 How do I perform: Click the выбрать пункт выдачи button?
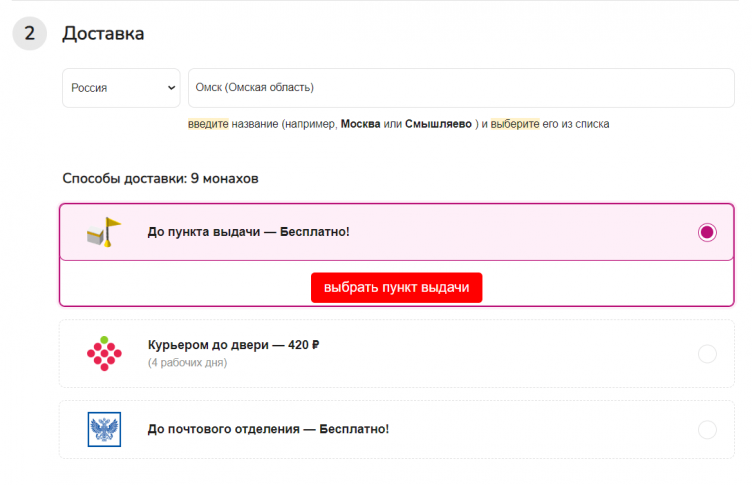point(397,287)
